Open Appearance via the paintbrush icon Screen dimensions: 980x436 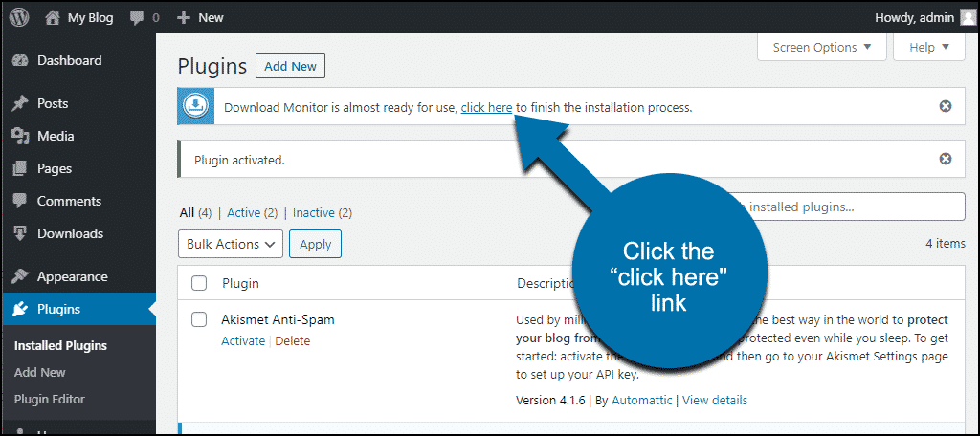21,276
